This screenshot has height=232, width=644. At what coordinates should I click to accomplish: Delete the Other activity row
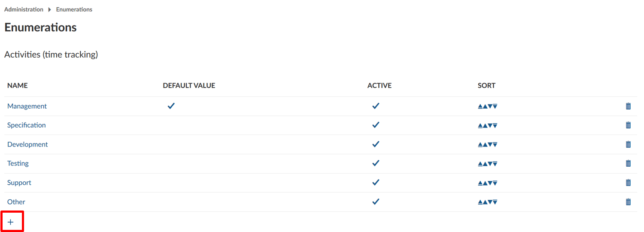628,202
